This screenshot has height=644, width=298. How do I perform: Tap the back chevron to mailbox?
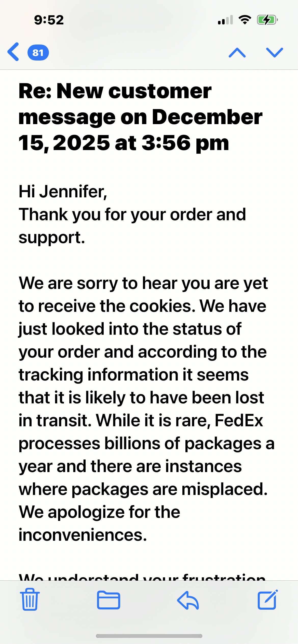(x=13, y=52)
